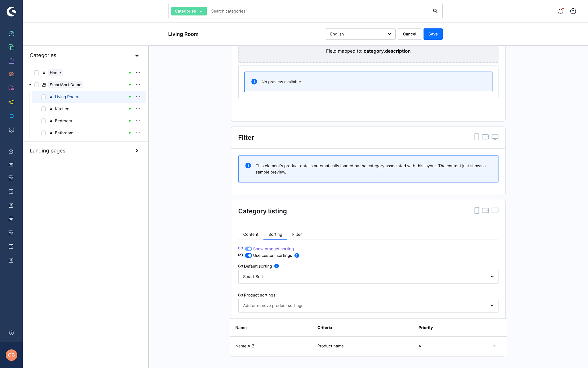This screenshot has width=588, height=368.
Task: Click the Product name criteria cell
Action: pos(330,346)
